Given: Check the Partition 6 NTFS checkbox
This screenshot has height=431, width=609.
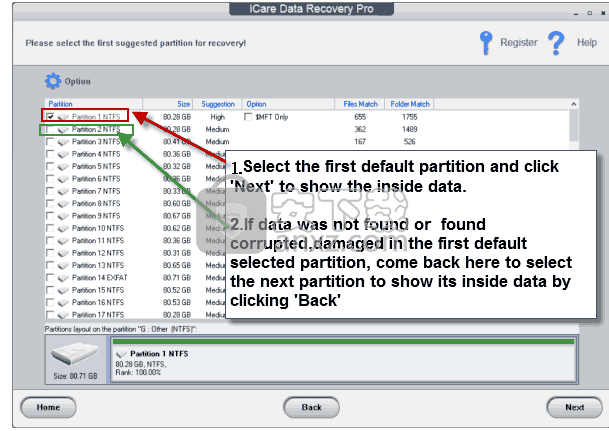Looking at the screenshot, I should click(x=50, y=179).
